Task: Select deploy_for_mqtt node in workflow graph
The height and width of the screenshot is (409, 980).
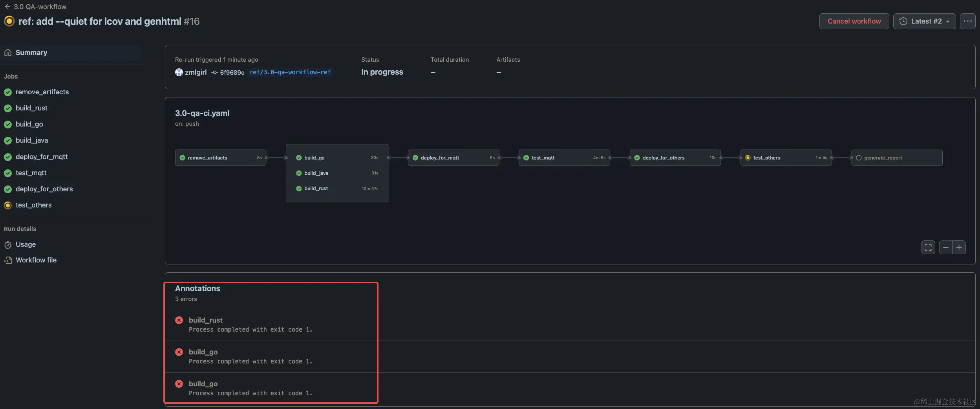Action: point(453,158)
